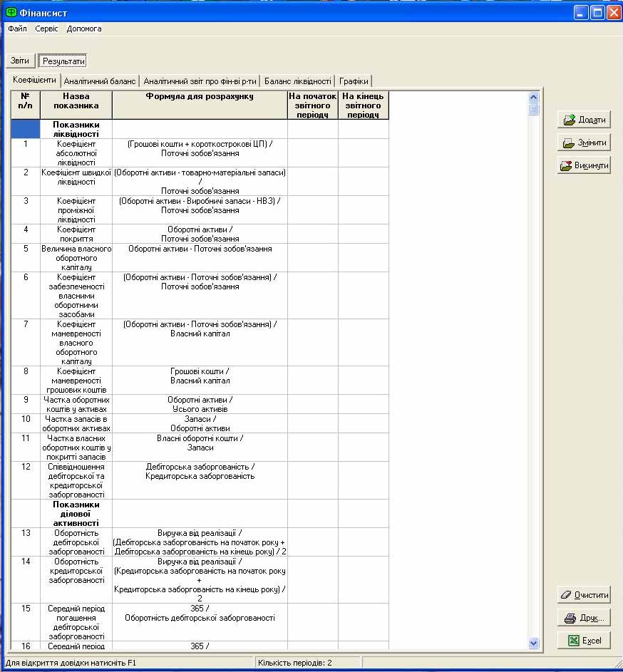The image size is (623, 672).
Task: Click the На початок звітного періоду column header
Action: point(312,105)
